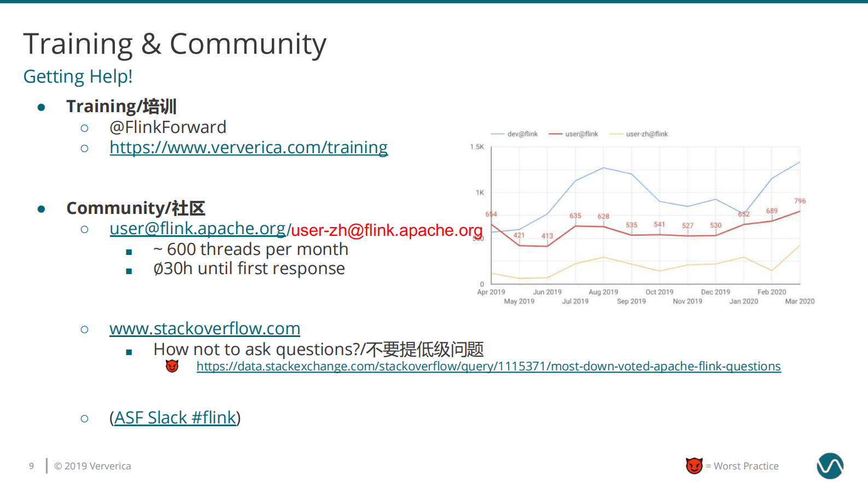Click the 'Training/培训' heading

pos(121,106)
